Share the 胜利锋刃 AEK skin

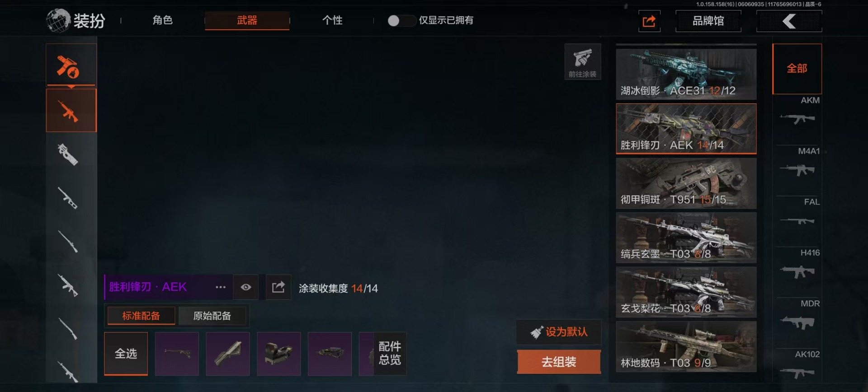pos(278,287)
